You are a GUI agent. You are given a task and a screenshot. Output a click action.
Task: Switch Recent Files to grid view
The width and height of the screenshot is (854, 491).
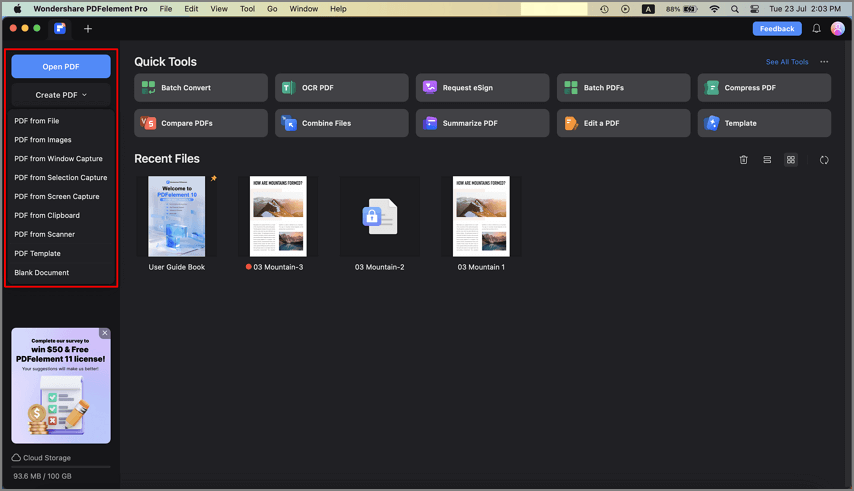point(791,159)
